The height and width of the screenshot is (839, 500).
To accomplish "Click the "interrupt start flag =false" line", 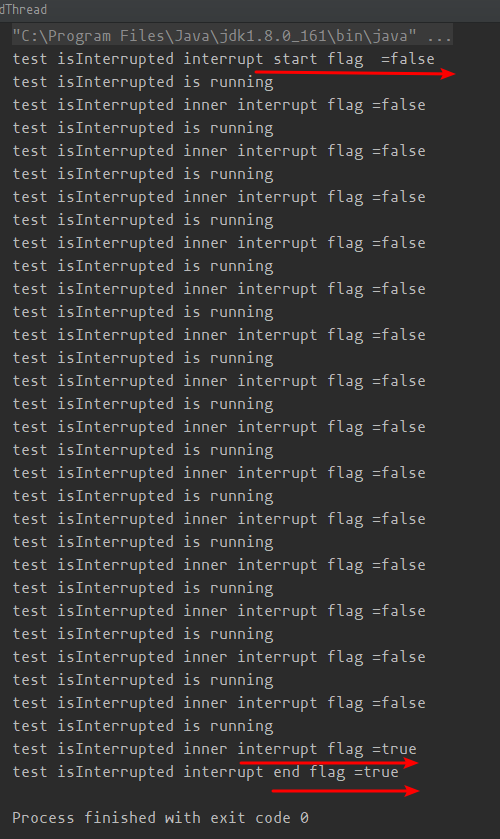I will tap(223, 59).
